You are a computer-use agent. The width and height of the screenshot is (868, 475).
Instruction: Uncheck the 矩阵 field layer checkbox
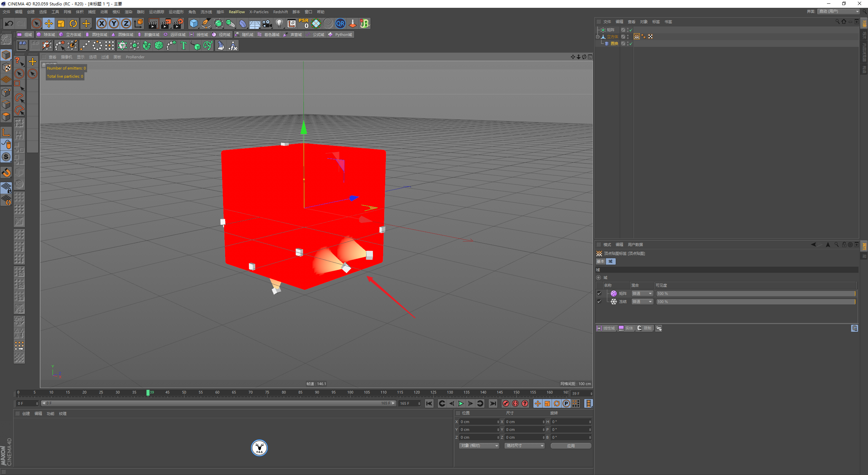[599, 293]
